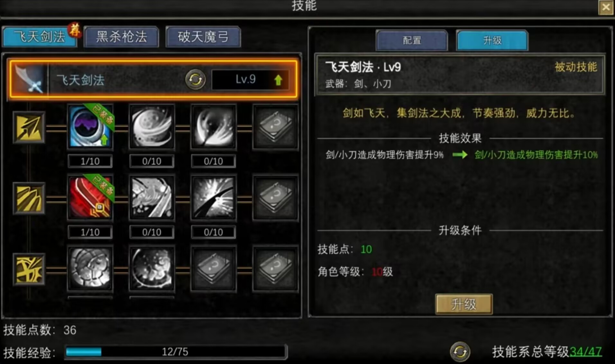The height and width of the screenshot is (364, 615).
Task: Close the 技能 window
Action: pos(606,7)
